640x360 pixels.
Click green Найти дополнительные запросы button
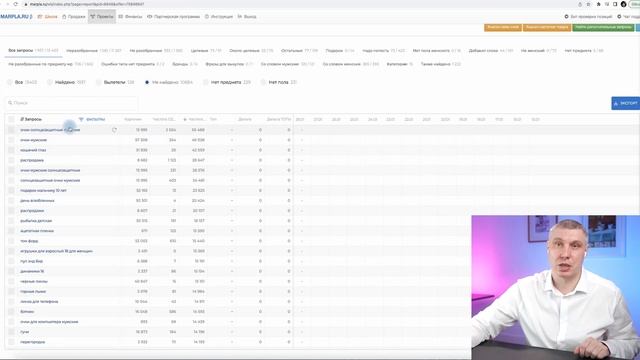point(603,27)
